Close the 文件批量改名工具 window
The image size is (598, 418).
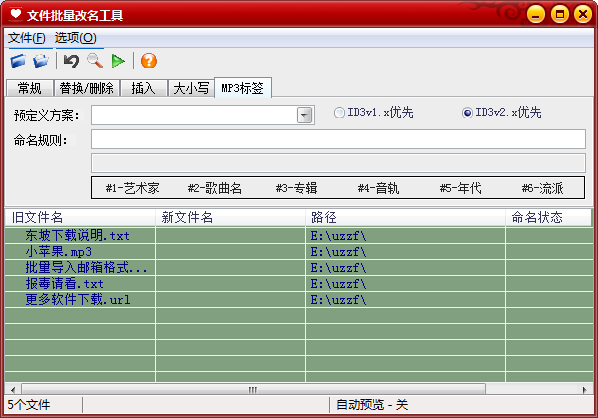[583, 14]
